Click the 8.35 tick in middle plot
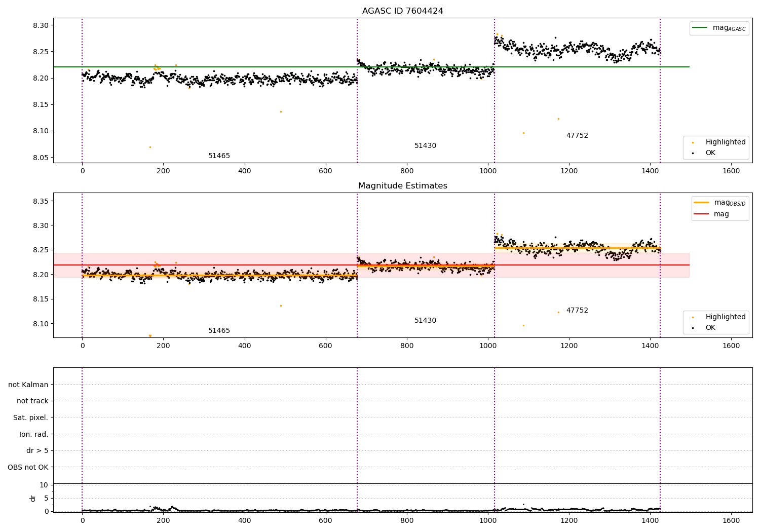 [x=41, y=202]
